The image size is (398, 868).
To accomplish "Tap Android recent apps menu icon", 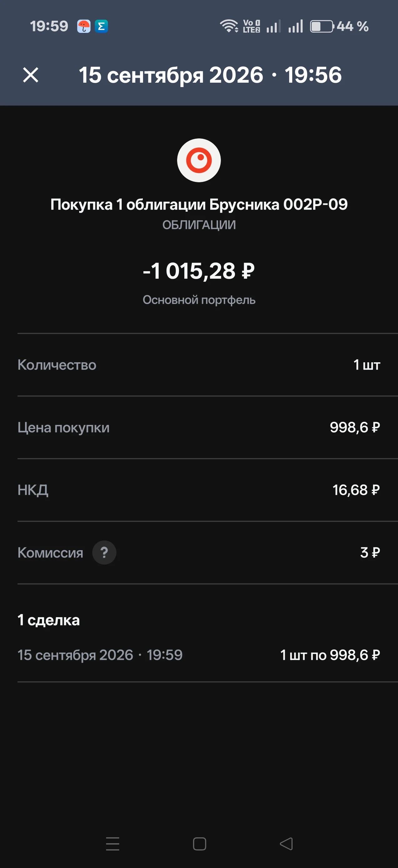I will pyautogui.click(x=113, y=844).
